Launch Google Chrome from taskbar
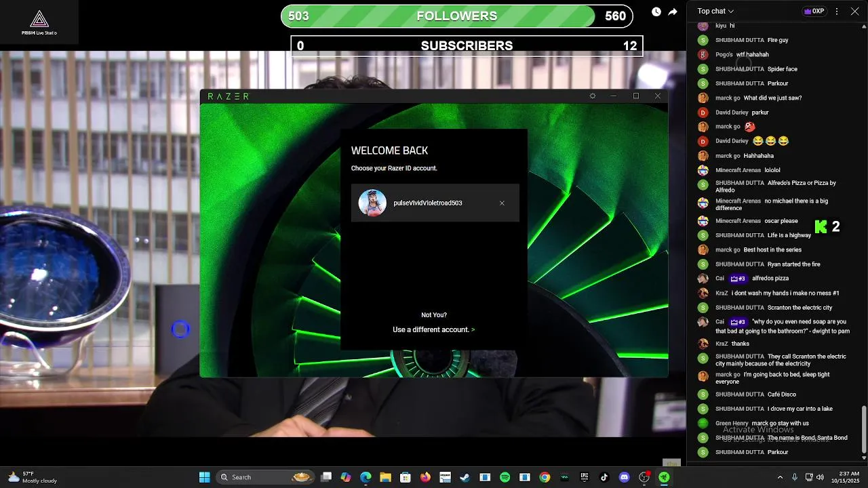 coord(545,477)
